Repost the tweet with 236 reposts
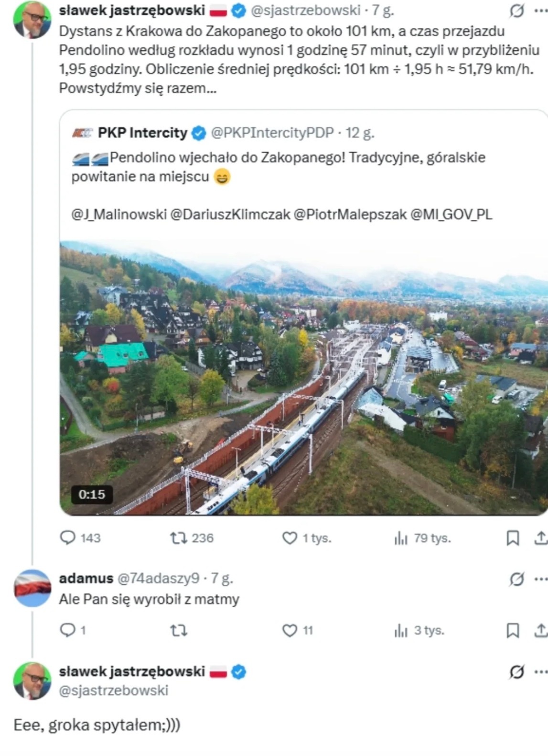This screenshot has height=756, width=548. (179, 538)
